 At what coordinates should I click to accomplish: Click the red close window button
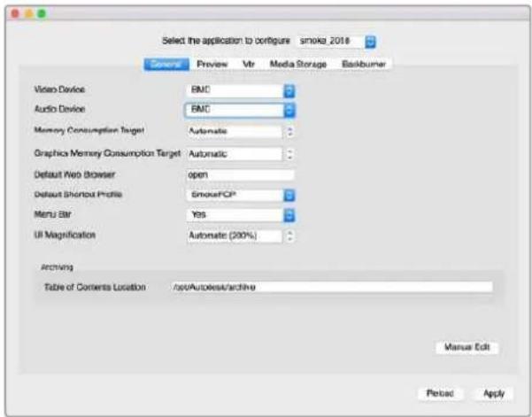point(15,13)
